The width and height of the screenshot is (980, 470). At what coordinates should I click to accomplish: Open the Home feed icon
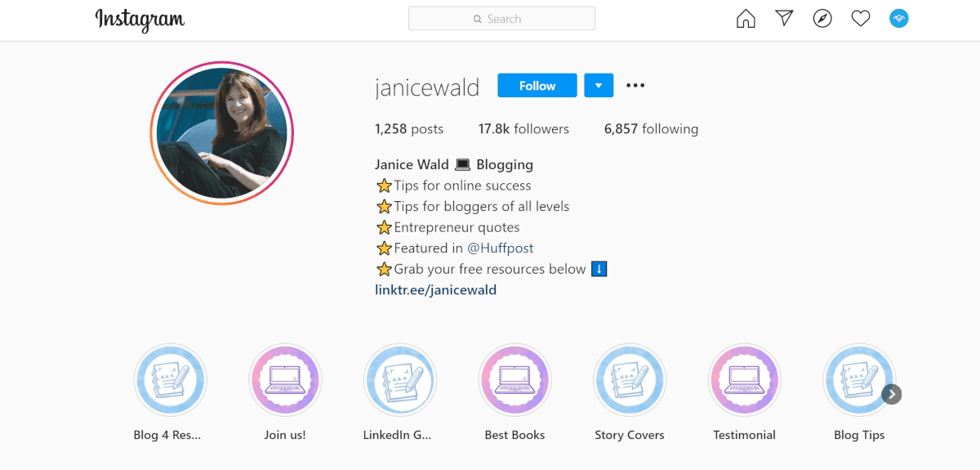click(x=746, y=19)
